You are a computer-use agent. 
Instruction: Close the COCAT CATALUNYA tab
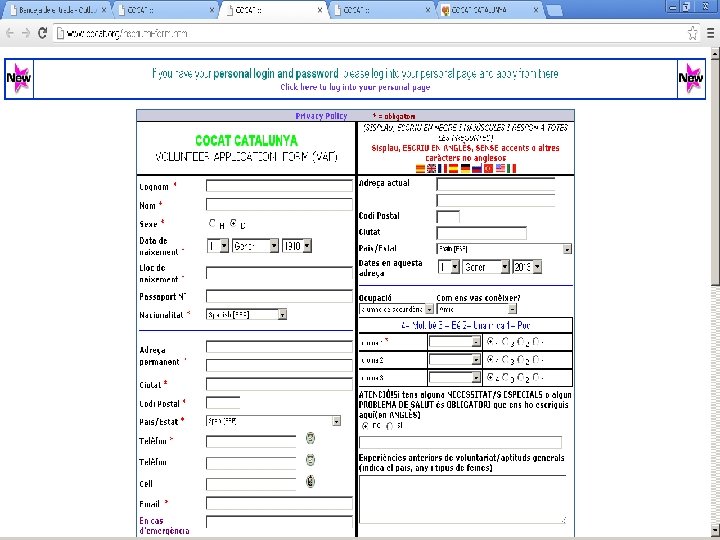pyautogui.click(x=535, y=10)
